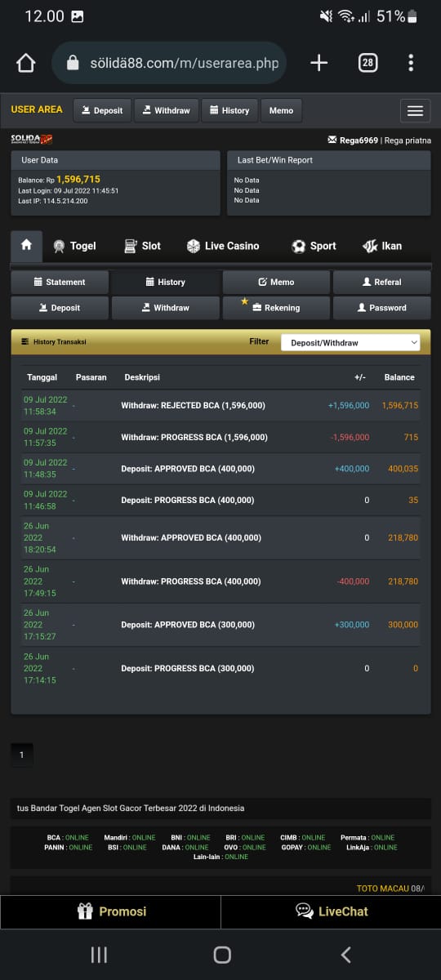Image resolution: width=441 pixels, height=980 pixels.
Task: Switch to the Slot tab
Action: coord(142,246)
